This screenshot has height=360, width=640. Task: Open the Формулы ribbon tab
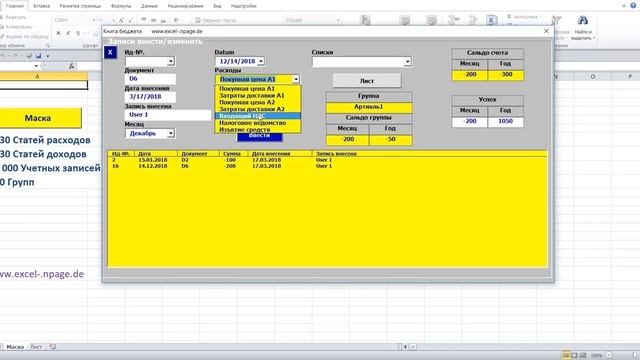[x=121, y=6]
